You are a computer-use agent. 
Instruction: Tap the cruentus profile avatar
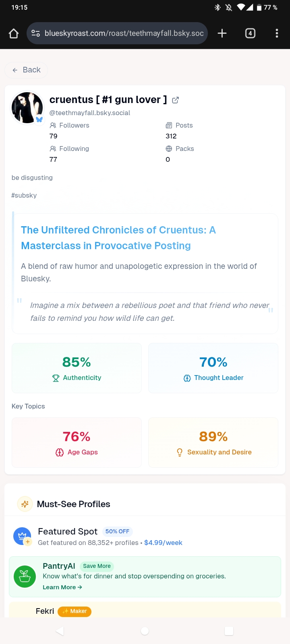(27, 107)
